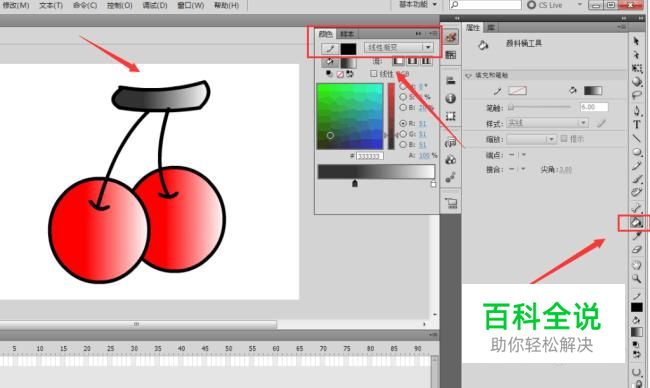This screenshot has height=388, width=650.
Task: Click fill color bucket in Color panel
Action: (x=330, y=63)
